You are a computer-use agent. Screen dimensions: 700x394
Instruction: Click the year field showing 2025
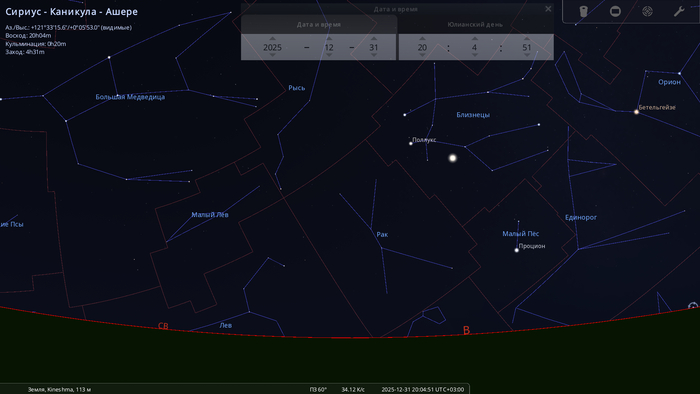(x=272, y=47)
